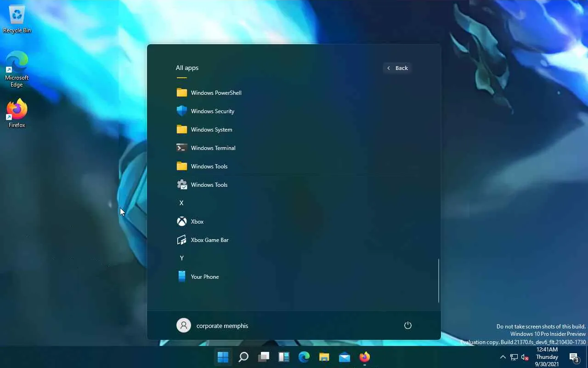588x368 pixels.
Task: Open Search from the taskbar
Action: [x=243, y=357]
